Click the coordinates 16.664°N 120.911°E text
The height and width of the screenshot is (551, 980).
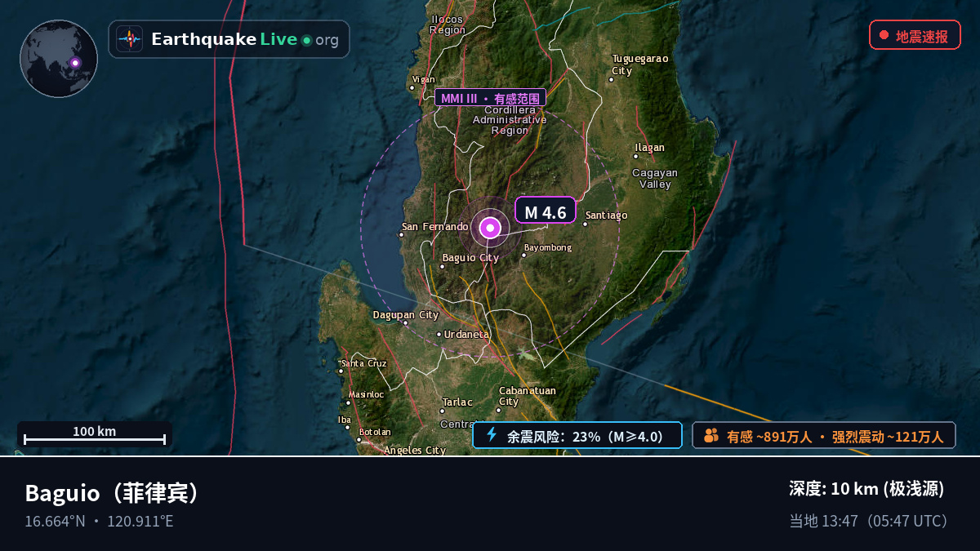coord(99,522)
